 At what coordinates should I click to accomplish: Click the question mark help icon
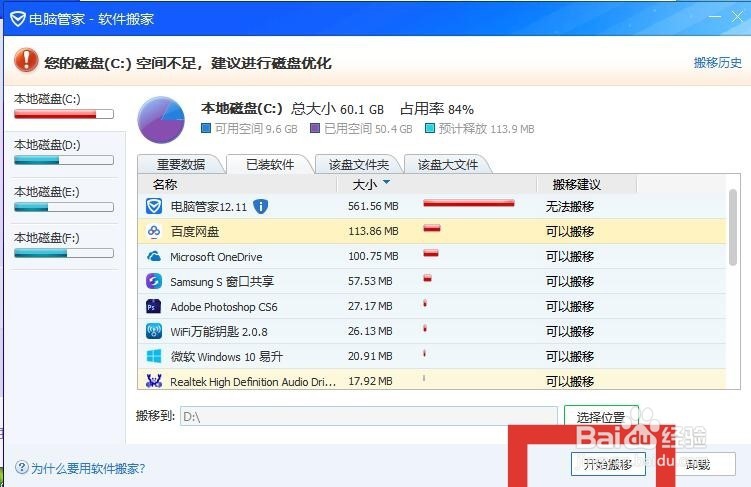pos(22,467)
